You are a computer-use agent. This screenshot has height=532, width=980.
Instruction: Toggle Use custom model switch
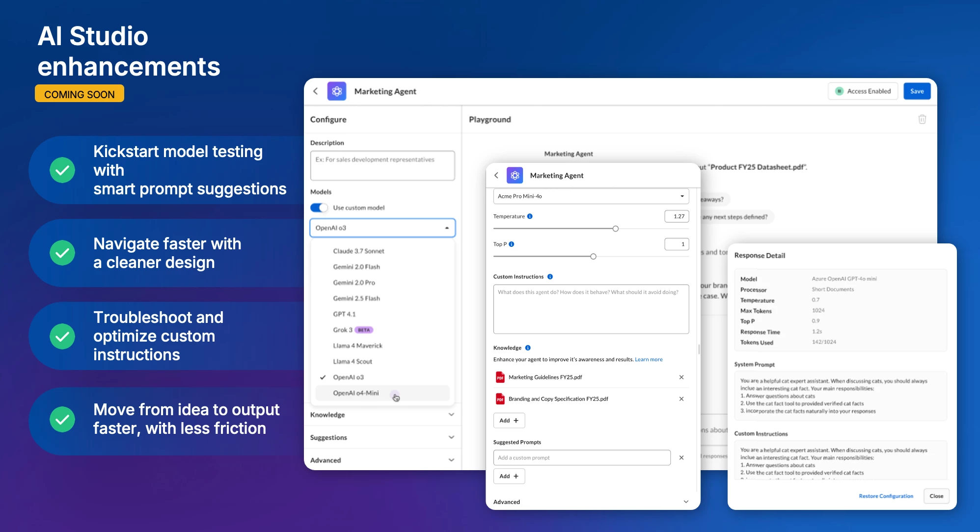tap(319, 208)
